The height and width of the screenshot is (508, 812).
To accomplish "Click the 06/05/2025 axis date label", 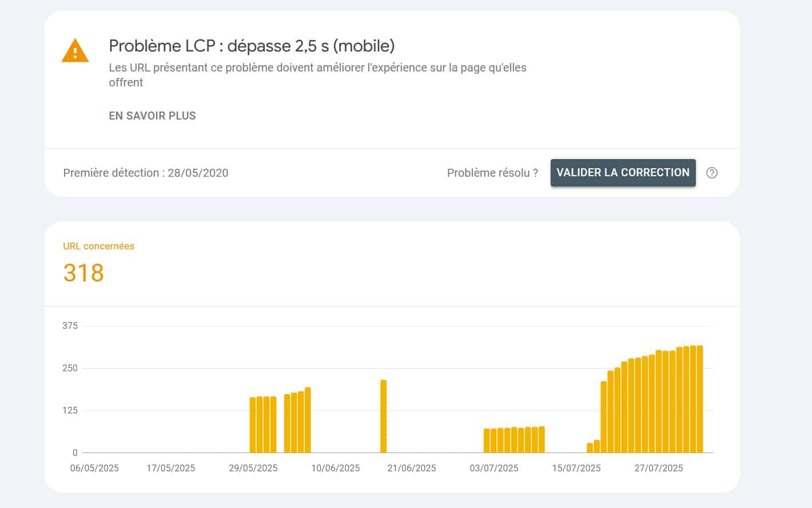I will pos(94,468).
